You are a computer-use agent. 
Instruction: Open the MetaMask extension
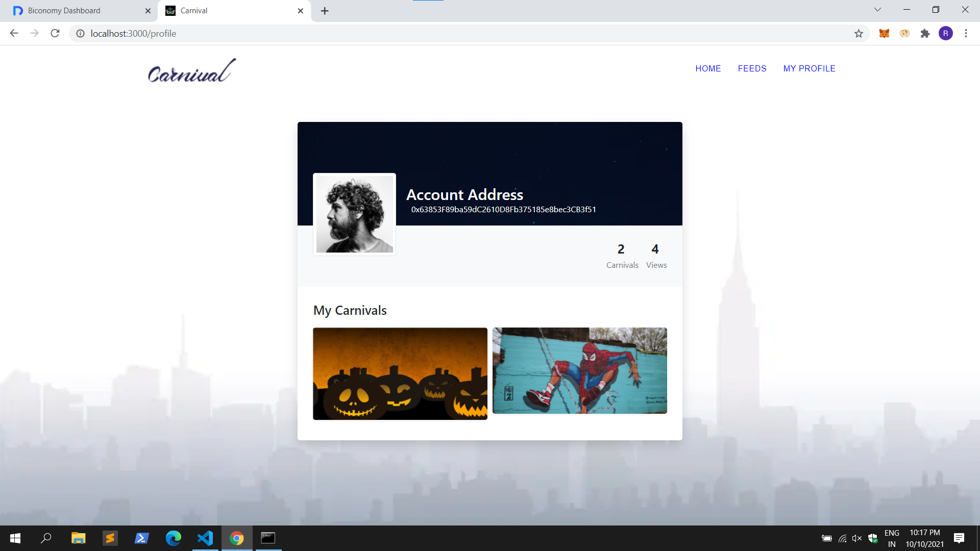pyautogui.click(x=884, y=33)
